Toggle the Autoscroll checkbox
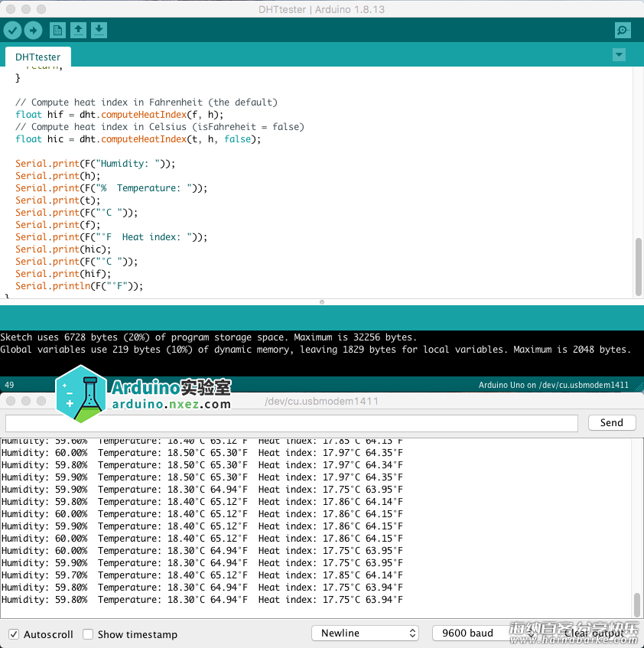 (14, 634)
